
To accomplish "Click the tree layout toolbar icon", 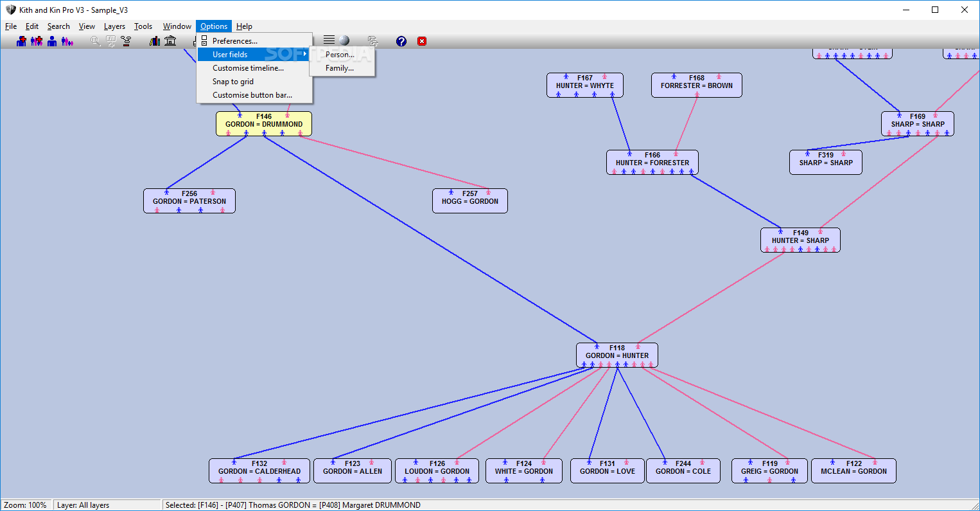I will [126, 41].
